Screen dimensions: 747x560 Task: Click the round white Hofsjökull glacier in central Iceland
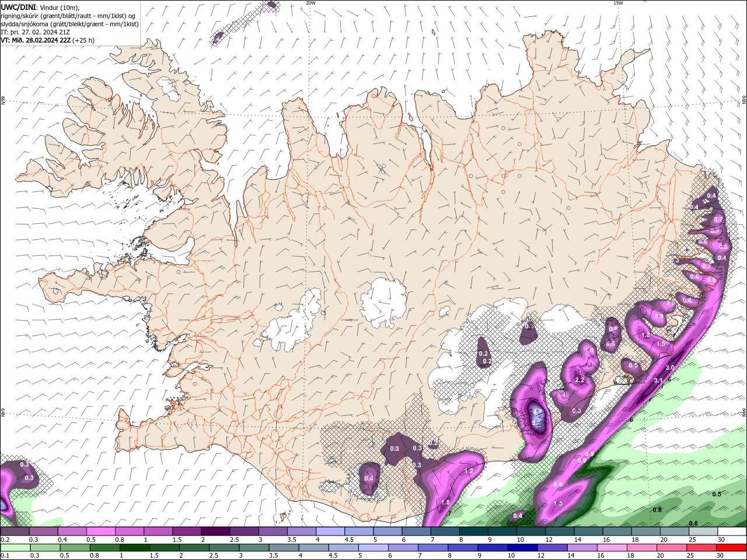[x=383, y=302]
